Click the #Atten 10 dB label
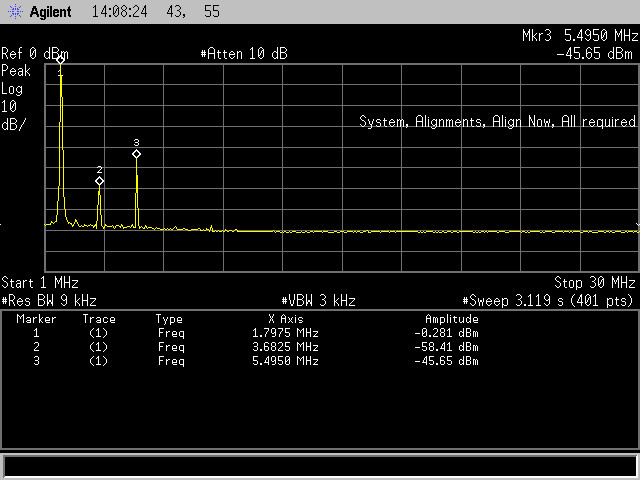The height and width of the screenshot is (480, 640). (244, 53)
